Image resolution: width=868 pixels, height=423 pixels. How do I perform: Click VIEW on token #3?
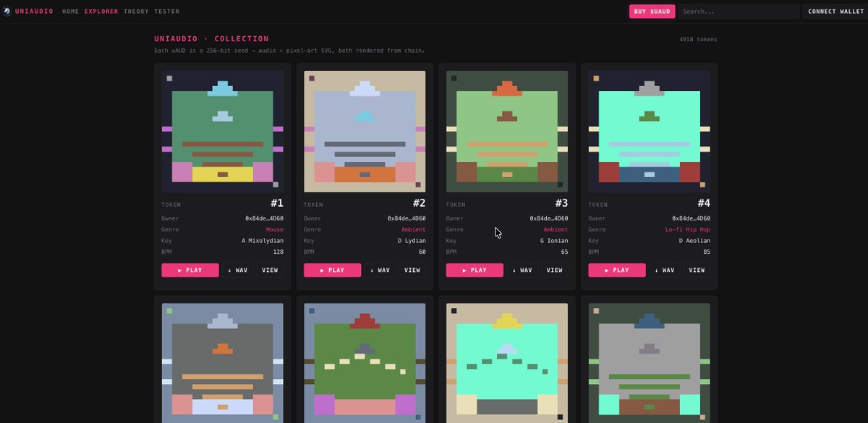pos(554,270)
